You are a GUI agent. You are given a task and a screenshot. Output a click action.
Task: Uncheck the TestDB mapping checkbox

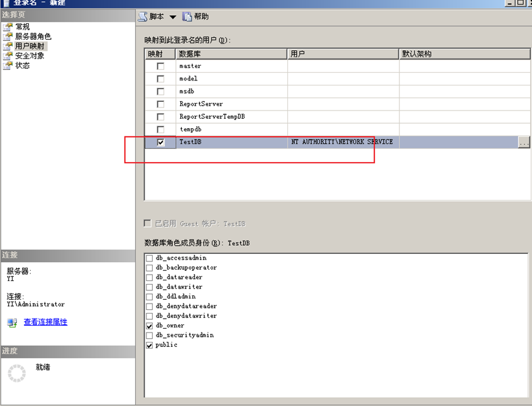point(160,142)
